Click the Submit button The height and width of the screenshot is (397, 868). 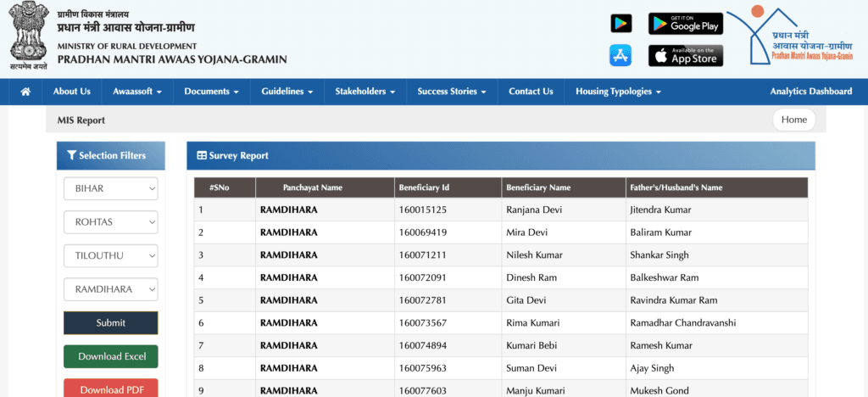(111, 323)
